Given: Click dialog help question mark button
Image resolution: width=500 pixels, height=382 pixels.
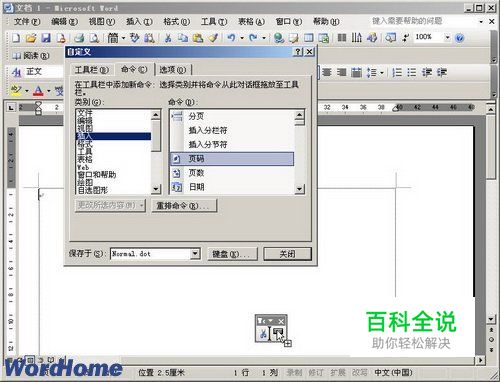Looking at the screenshot, I should click(x=298, y=52).
